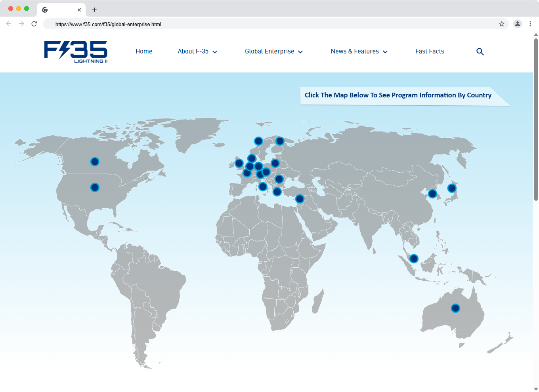Select the Netherlands map marker
Screen dimensions: 539x392
pos(249,166)
